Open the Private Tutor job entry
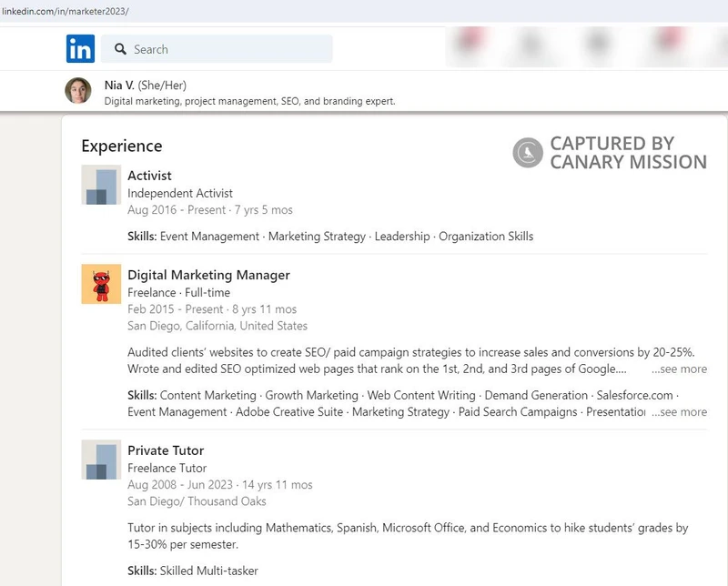Viewport: 728px width, 586px height. click(166, 450)
